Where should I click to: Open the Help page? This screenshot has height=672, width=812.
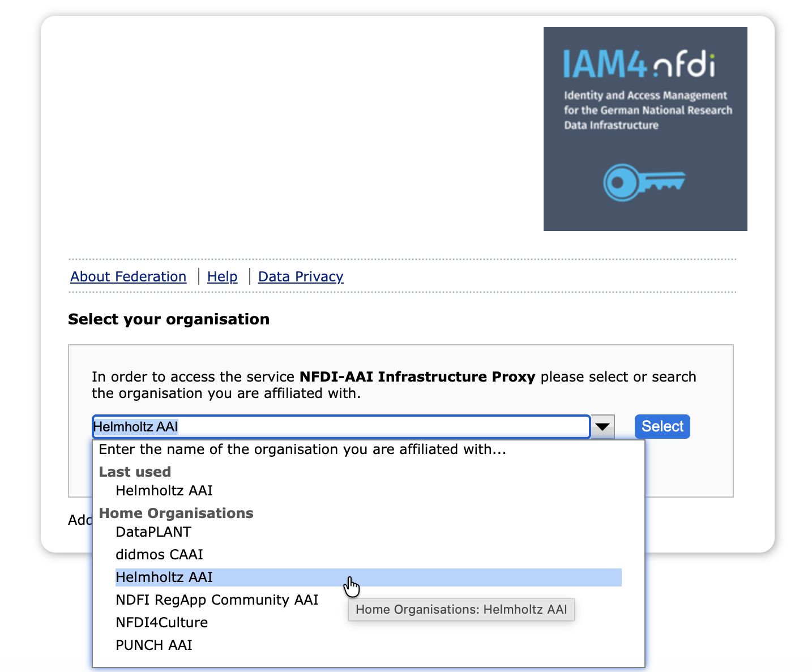[x=222, y=277]
